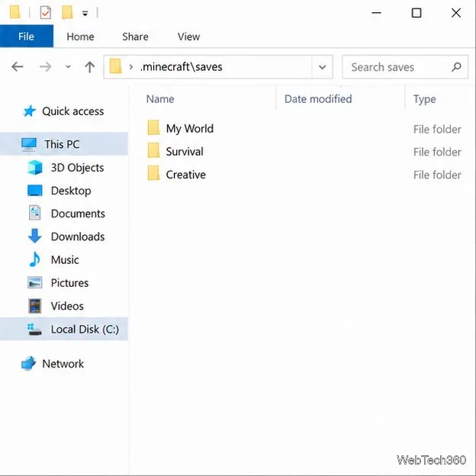Expand the address bar path chevron

click(131, 67)
